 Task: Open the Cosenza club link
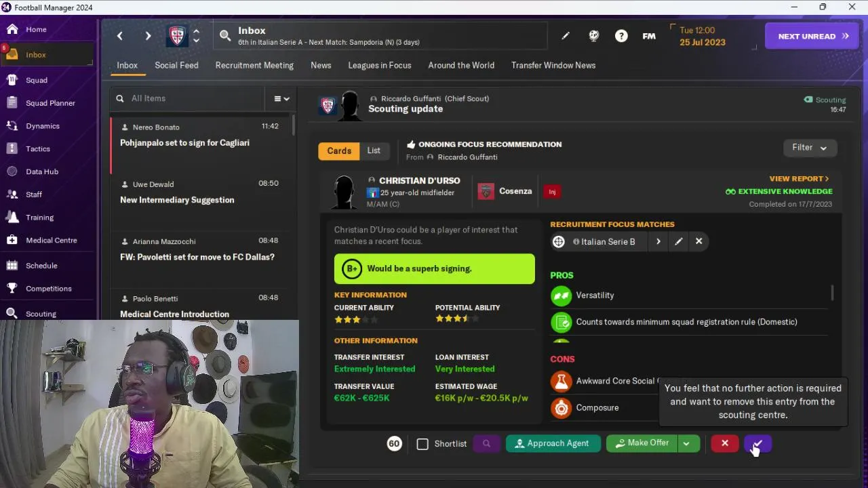[x=515, y=192]
